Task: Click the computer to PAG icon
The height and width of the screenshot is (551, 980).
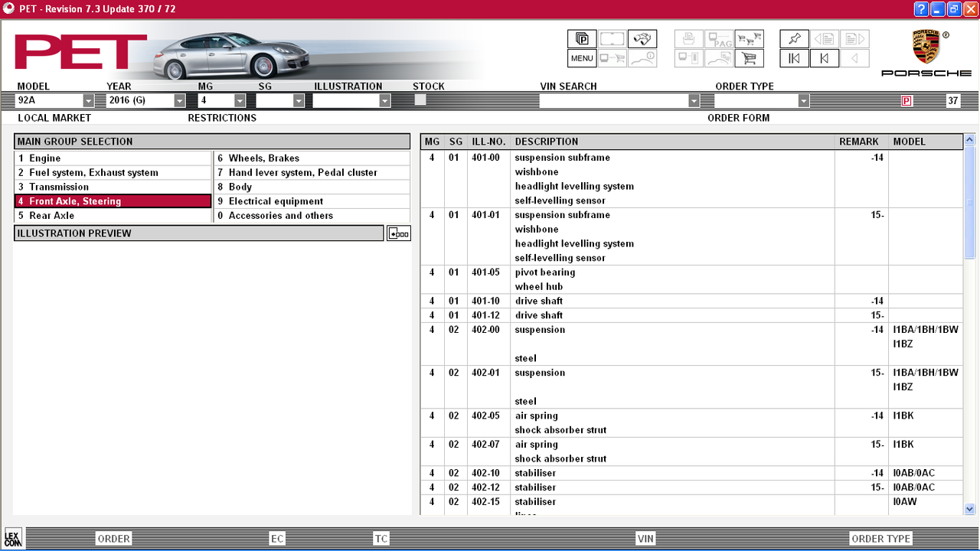Action: [719, 39]
